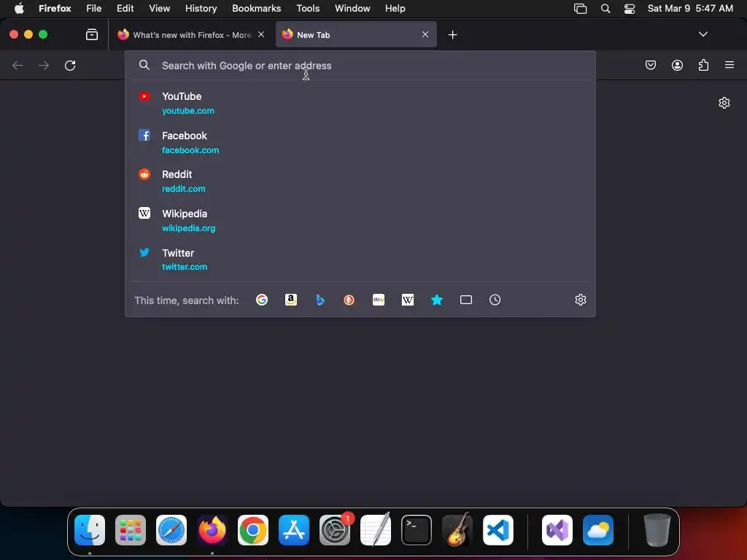The height and width of the screenshot is (560, 747).
Task: Open the File menu
Action: coord(94,8)
